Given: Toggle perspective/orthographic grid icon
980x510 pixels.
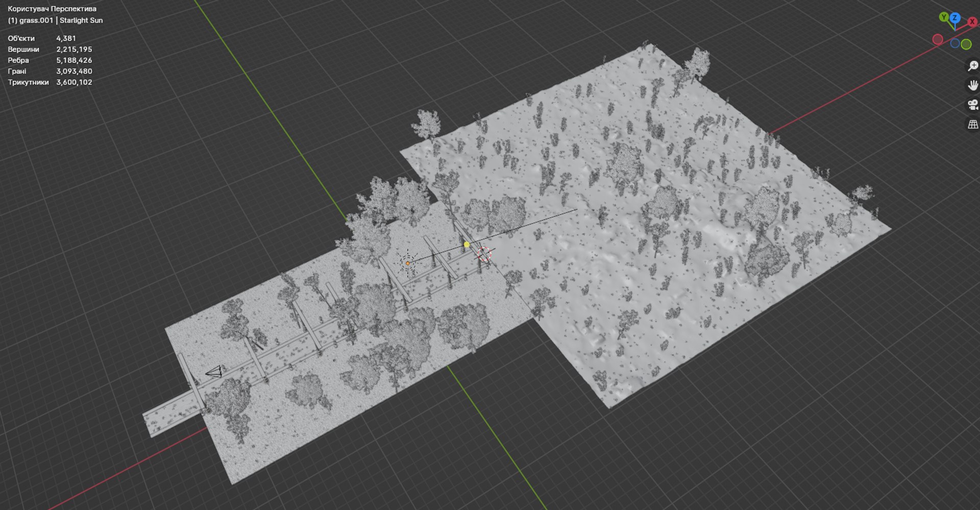Looking at the screenshot, I should point(973,124).
